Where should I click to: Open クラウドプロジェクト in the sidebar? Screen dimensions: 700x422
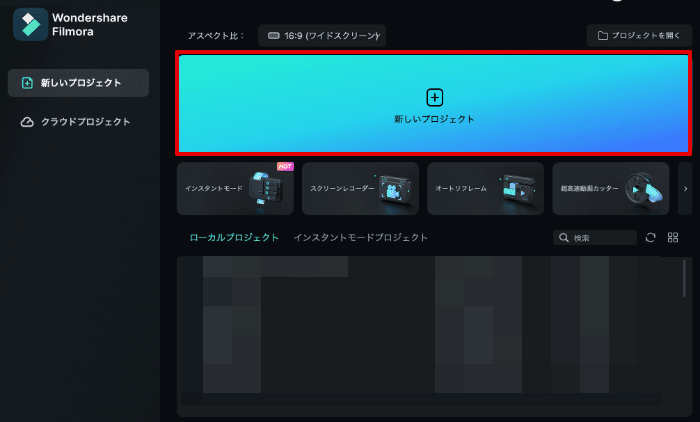pyautogui.click(x=76, y=122)
